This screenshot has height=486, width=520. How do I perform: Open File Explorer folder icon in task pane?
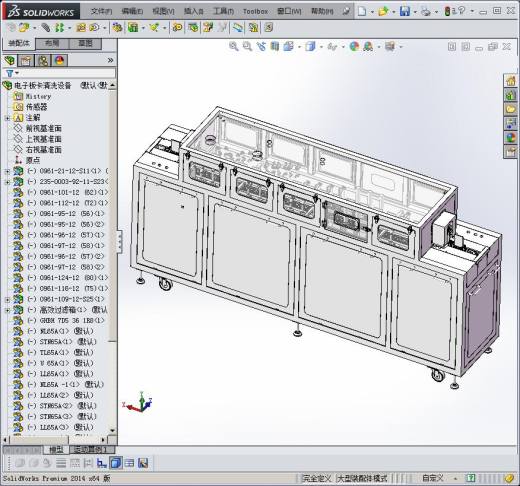tap(511, 109)
